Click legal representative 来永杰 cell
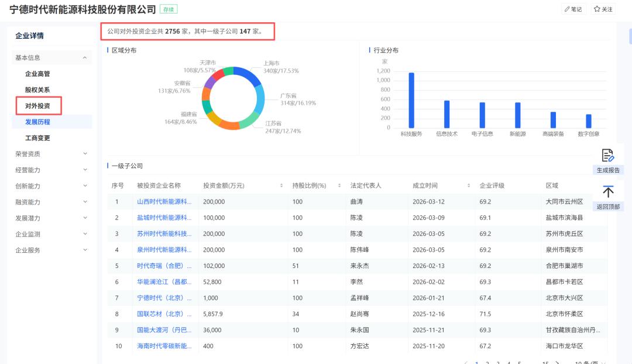632x364 pixels. 359,266
